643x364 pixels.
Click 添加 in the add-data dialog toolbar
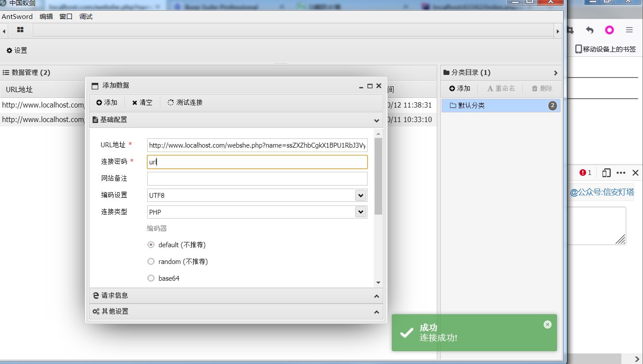[x=107, y=103]
